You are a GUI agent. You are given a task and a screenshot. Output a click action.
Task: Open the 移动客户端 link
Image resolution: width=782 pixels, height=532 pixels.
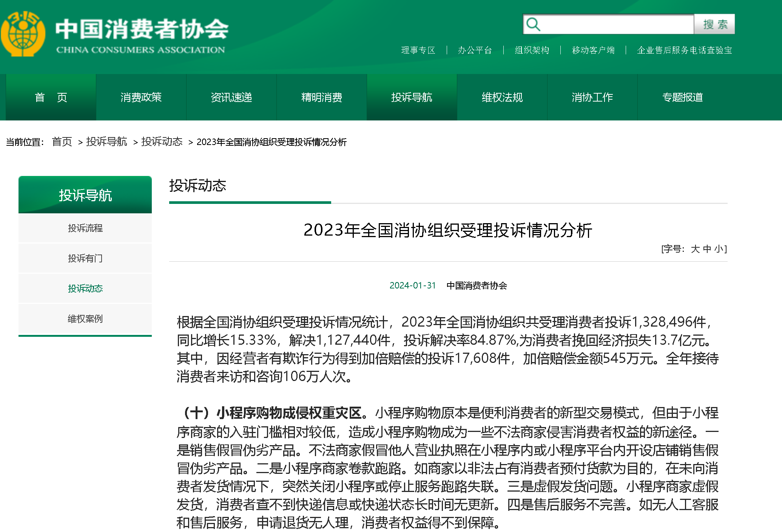[x=593, y=50]
